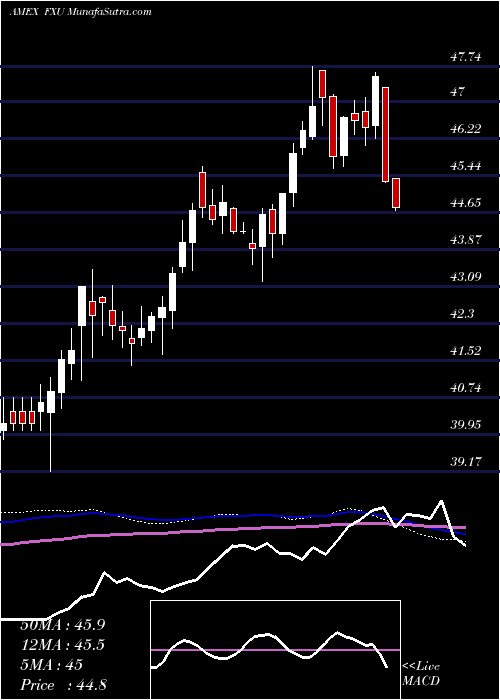Select the 40.74 price axis label
Viewport: 500px width, 700px height.
tap(467, 388)
